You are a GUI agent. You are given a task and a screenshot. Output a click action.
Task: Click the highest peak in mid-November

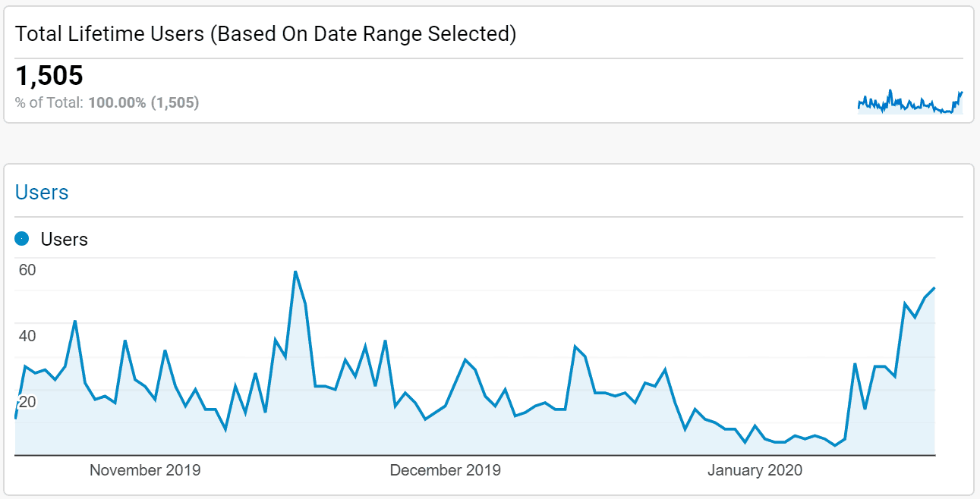coord(295,271)
